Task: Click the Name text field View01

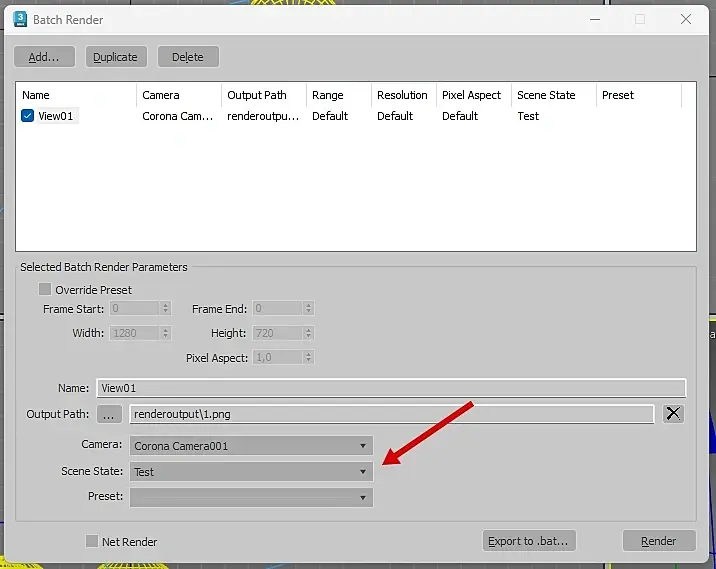Action: (x=391, y=388)
